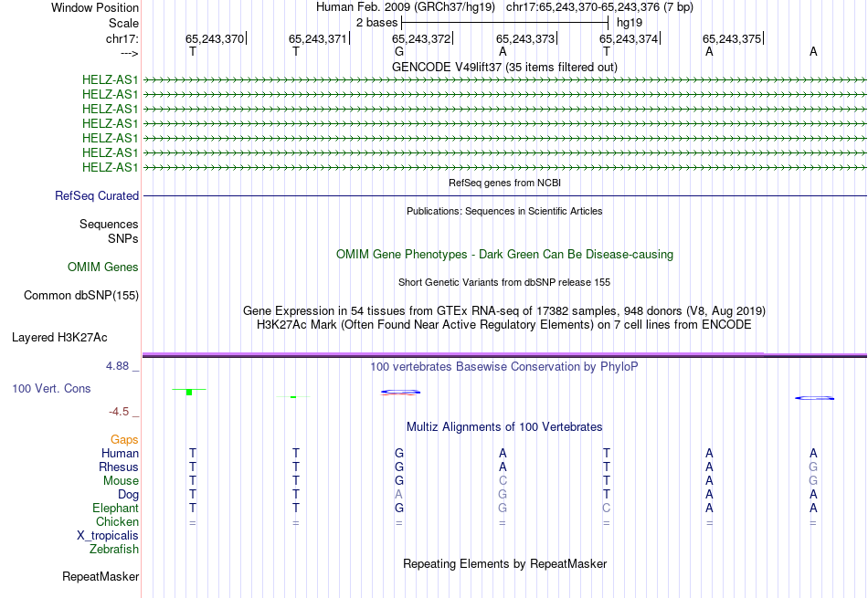Click base G in the Dog row
Image resolution: width=868 pixels, height=598 pixels.
click(503, 495)
